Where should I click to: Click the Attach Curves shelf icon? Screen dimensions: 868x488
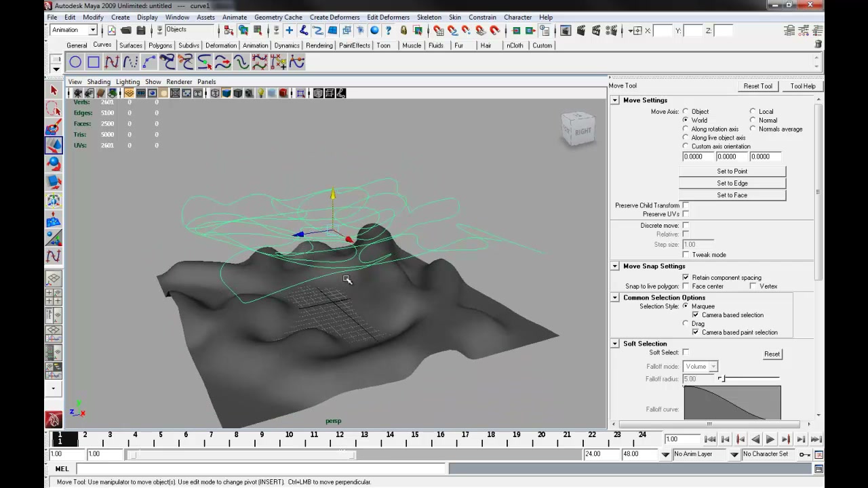click(167, 62)
